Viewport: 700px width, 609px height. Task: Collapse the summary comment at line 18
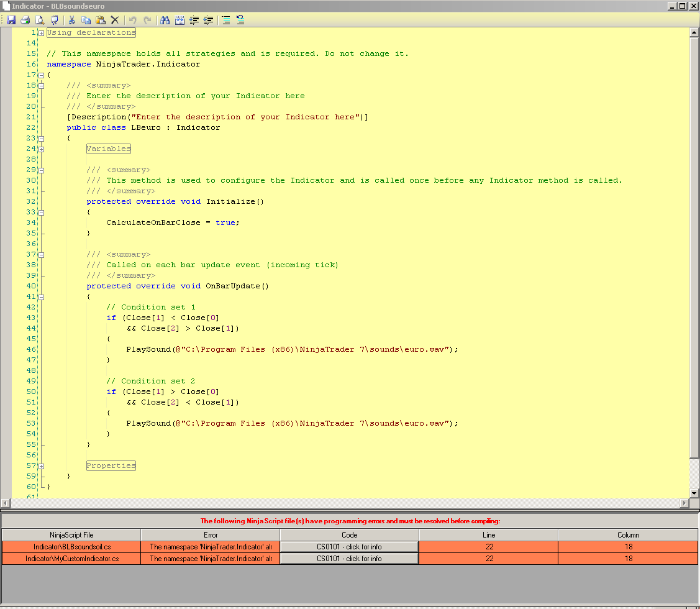pos(41,86)
